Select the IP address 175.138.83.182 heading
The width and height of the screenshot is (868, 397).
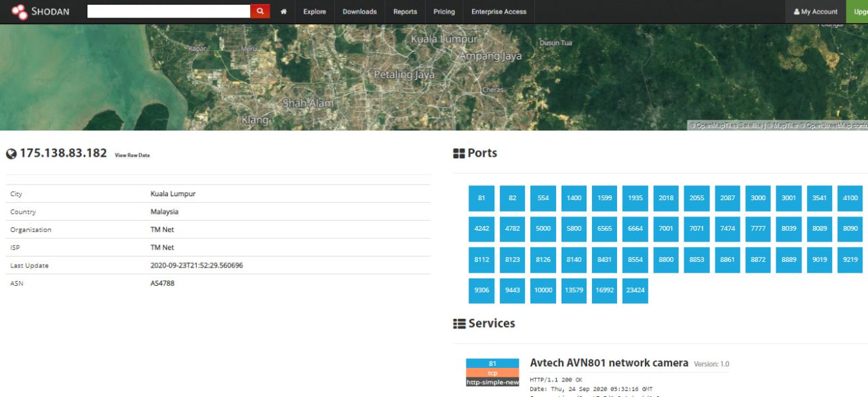[x=63, y=153]
